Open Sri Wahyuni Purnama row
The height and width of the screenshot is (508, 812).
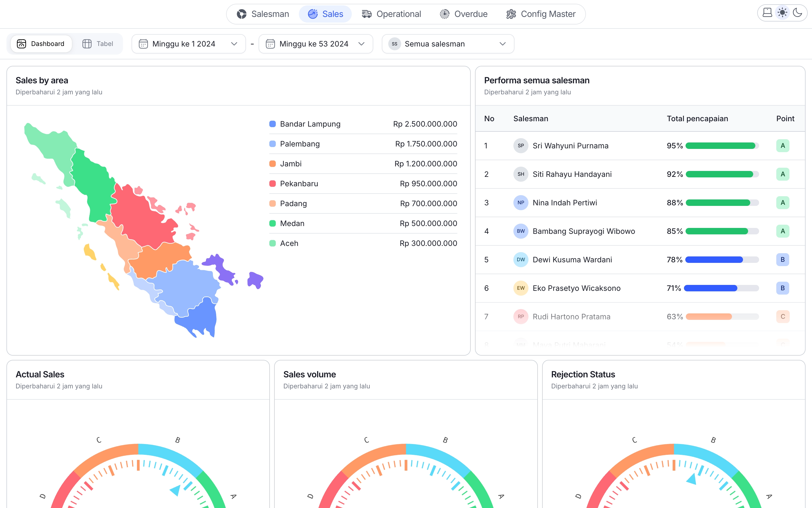tap(640, 145)
